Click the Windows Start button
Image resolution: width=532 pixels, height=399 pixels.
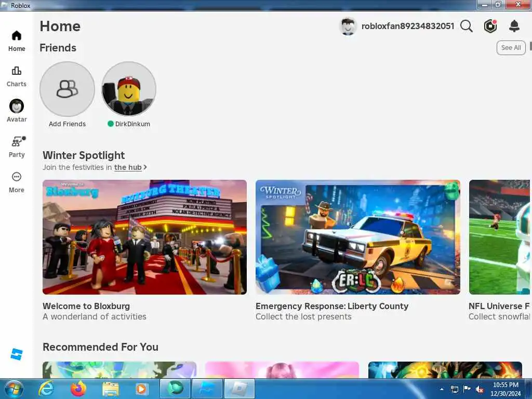tap(14, 389)
